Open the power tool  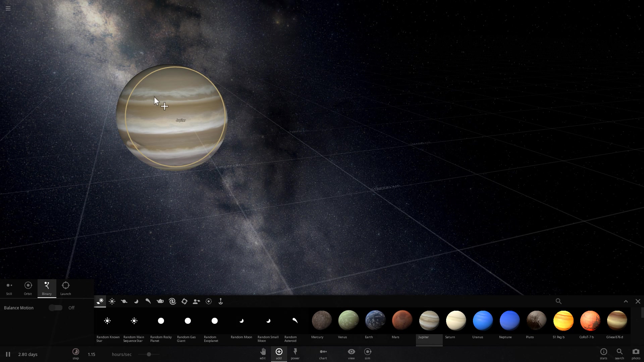tap(295, 354)
